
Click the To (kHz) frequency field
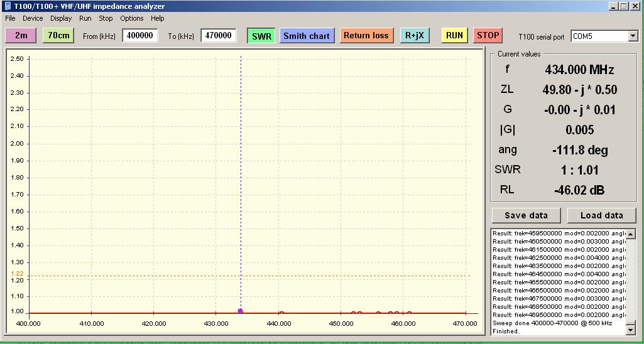click(218, 36)
